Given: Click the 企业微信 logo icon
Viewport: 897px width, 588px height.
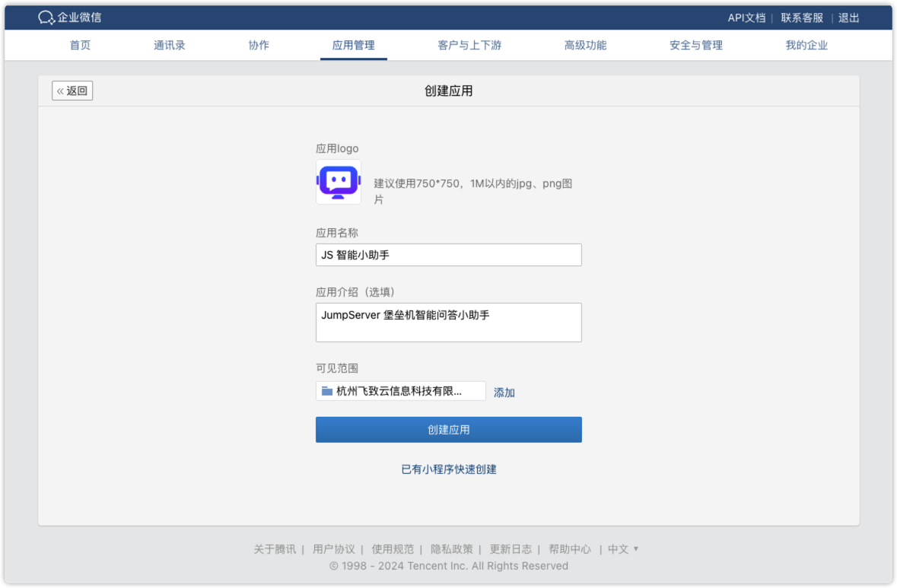Looking at the screenshot, I should click(x=48, y=16).
